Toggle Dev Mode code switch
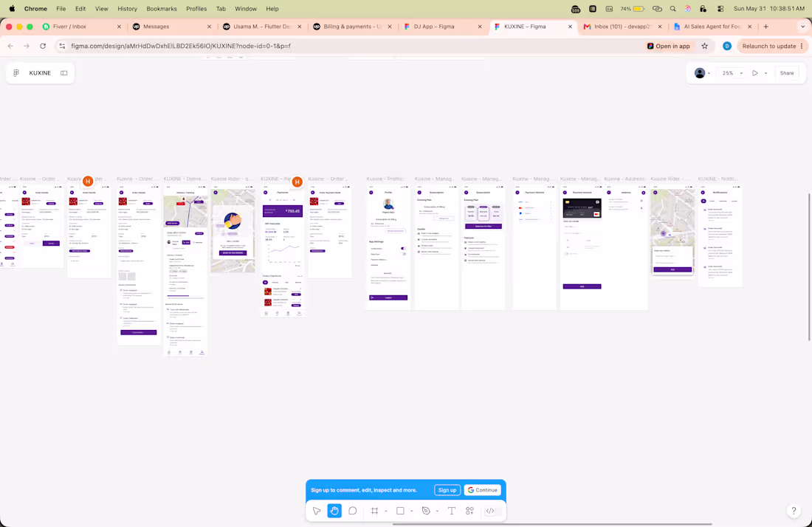 [494, 511]
